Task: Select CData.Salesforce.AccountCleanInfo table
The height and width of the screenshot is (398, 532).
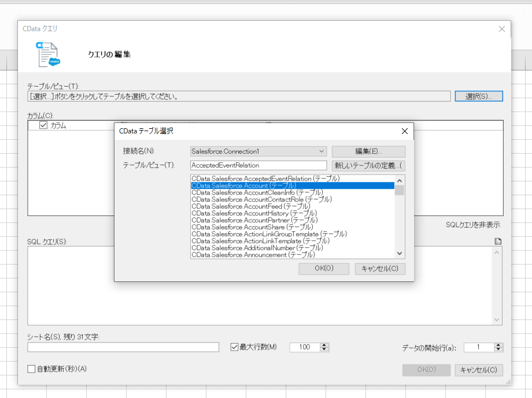Action: (293, 192)
